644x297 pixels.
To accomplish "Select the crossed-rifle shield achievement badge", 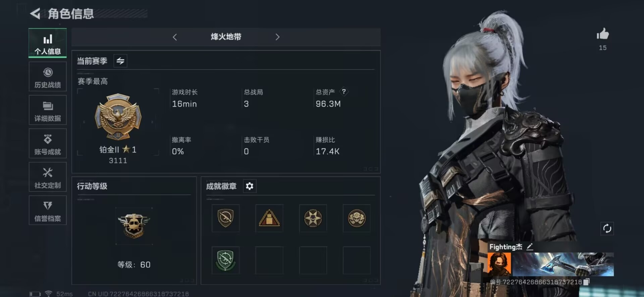I will pos(225,218).
